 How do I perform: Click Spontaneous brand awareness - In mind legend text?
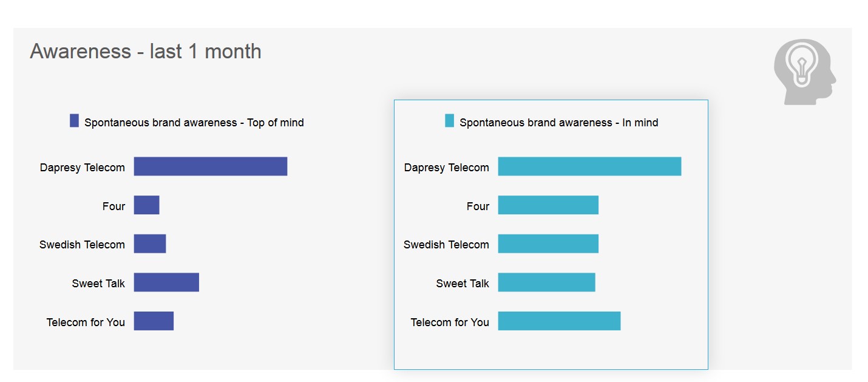tap(558, 123)
